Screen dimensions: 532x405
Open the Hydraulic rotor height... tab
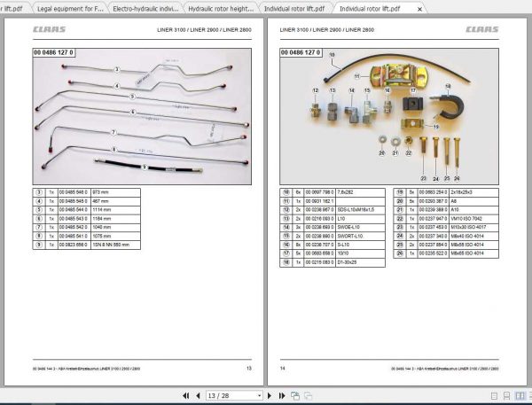click(221, 9)
